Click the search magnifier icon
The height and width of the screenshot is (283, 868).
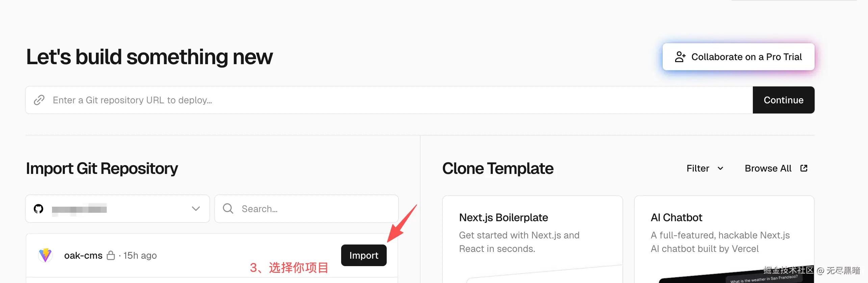coord(228,208)
